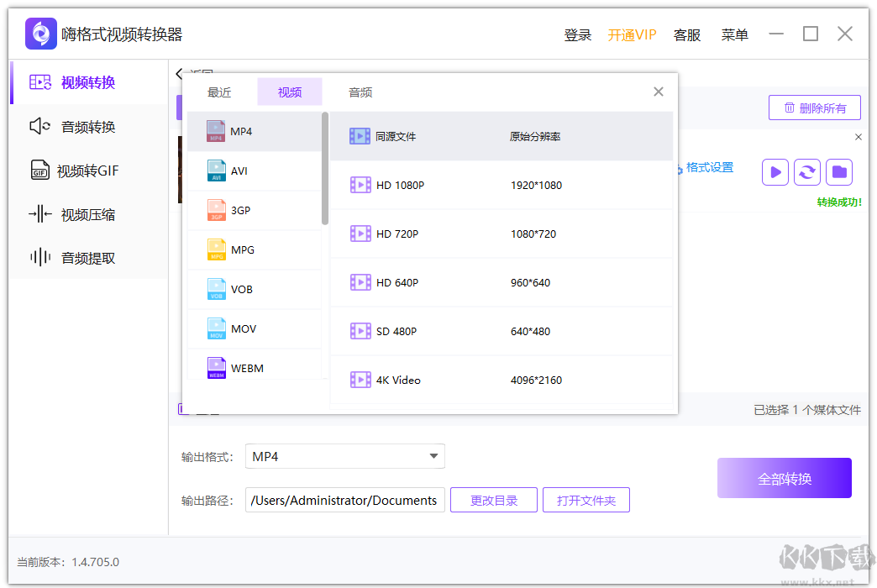
Task: Click the 全部转换 convert button
Action: (784, 477)
